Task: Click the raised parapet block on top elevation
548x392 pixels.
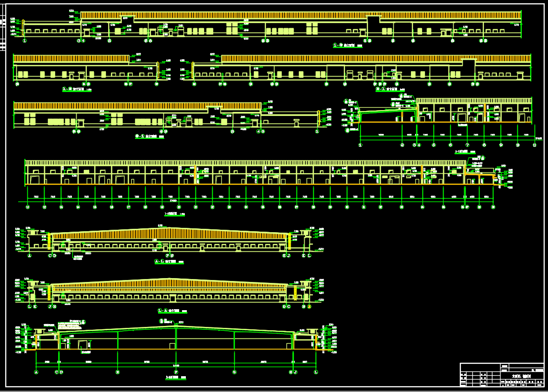Action: [374, 19]
